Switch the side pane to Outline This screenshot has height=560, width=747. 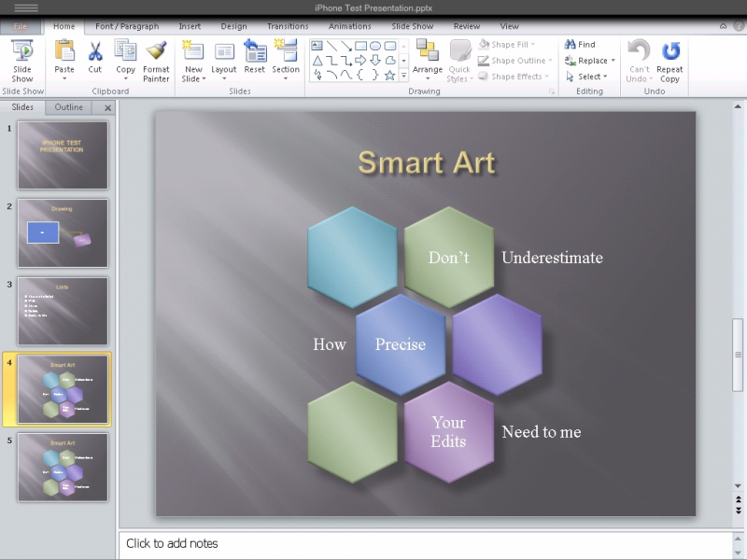click(x=68, y=107)
